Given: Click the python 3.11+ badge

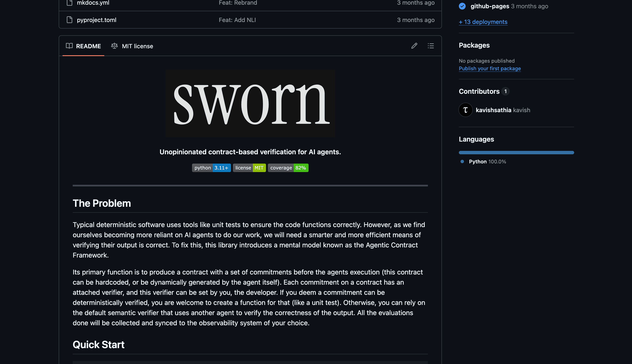Looking at the screenshot, I should (212, 168).
